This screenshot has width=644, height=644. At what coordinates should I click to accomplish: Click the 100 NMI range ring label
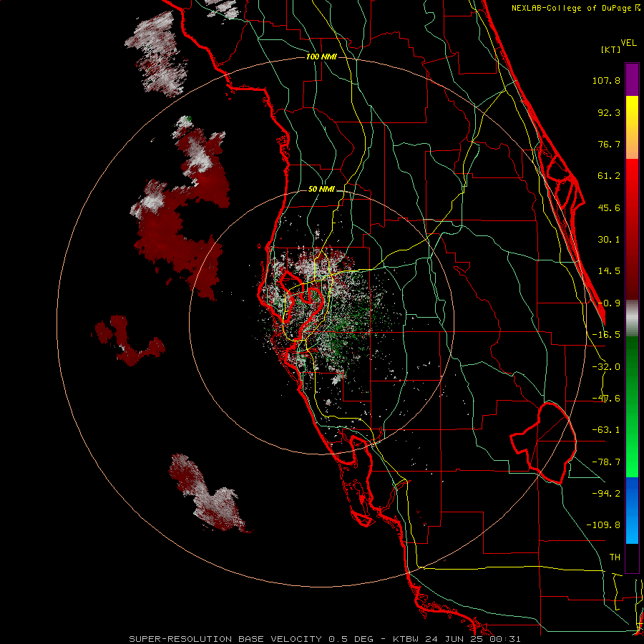pos(321,57)
